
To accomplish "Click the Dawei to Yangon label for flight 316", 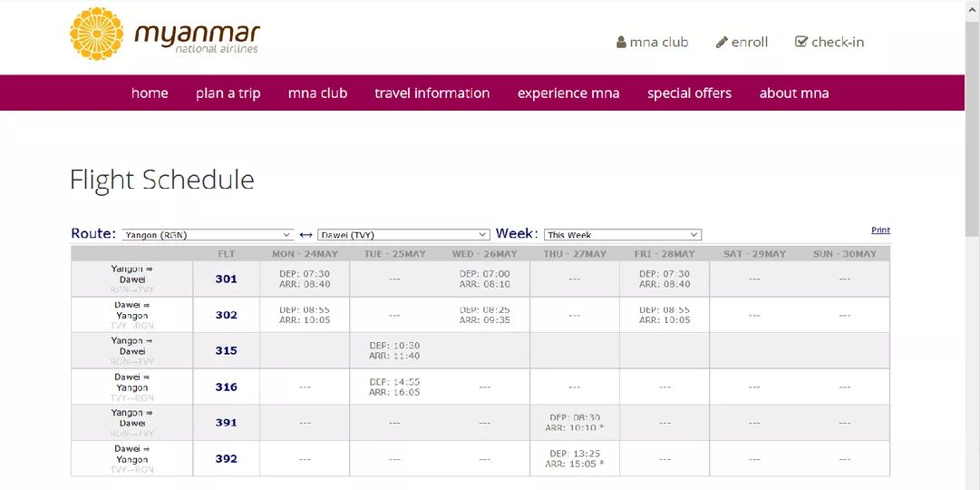I will (132, 387).
